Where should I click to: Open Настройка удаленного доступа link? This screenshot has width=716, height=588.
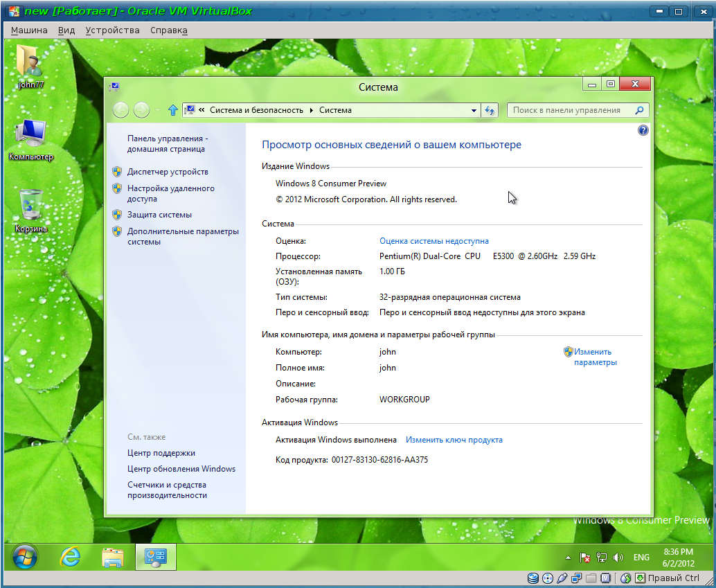171,194
